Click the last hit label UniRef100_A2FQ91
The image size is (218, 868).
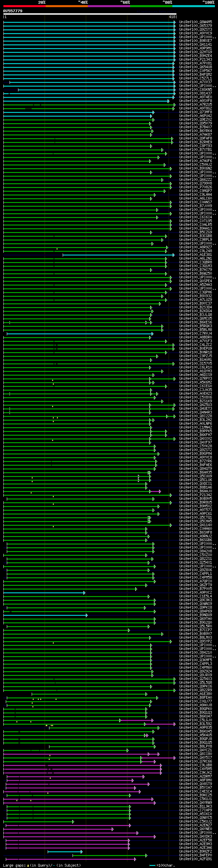pos(196,859)
